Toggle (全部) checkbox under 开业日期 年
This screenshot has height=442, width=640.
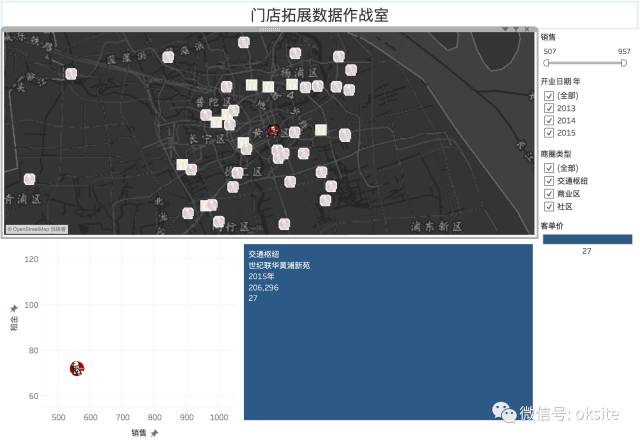[549, 96]
